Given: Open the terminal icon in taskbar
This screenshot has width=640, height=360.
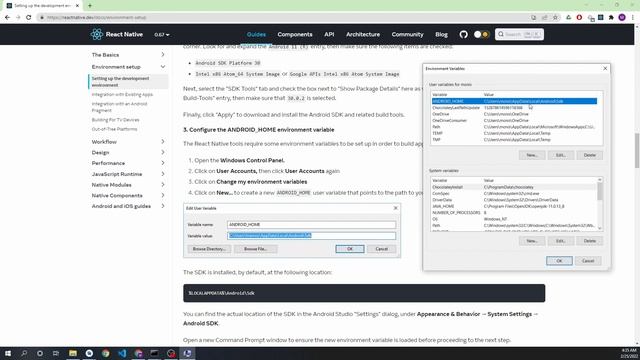Looking at the screenshot, I should [x=154, y=353].
